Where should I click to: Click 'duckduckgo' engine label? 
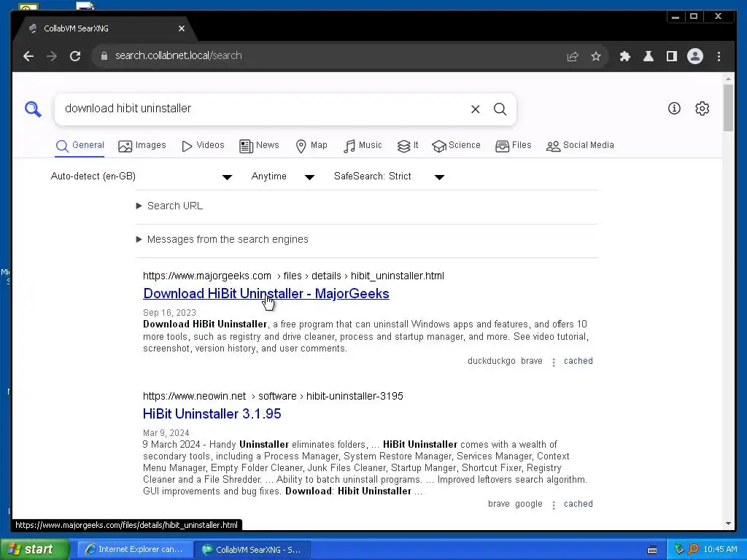point(491,361)
